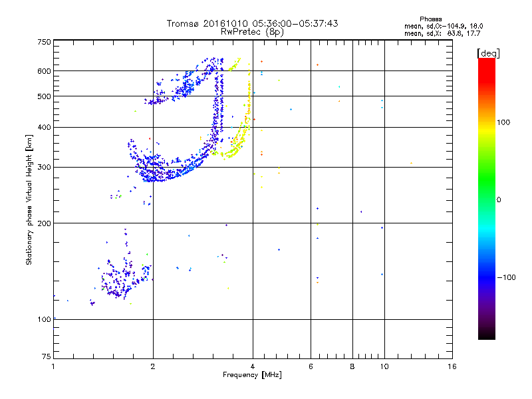Image resolution: width=532 pixels, height=399 pixels.
Task: Select the 'mean, sd,O:-104.9, 18.0' line
Action: click(x=444, y=26)
